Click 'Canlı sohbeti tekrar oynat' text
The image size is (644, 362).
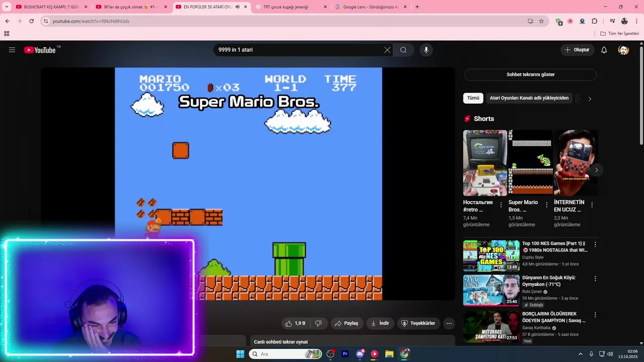pyautogui.click(x=281, y=342)
